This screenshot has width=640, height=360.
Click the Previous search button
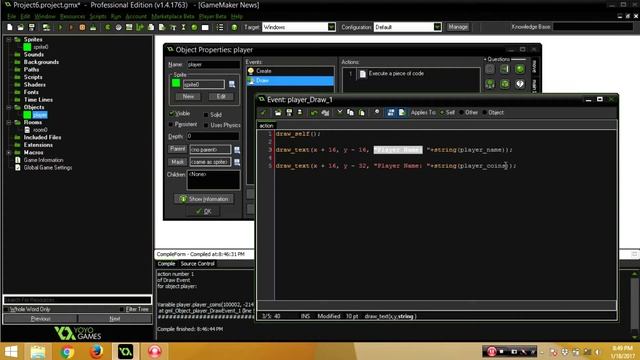[40, 319]
